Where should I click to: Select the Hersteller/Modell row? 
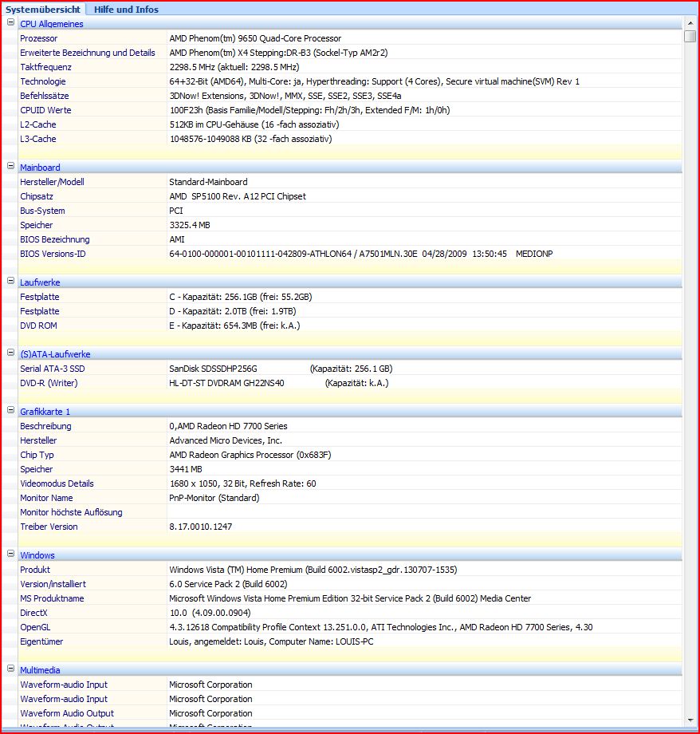(x=350, y=182)
